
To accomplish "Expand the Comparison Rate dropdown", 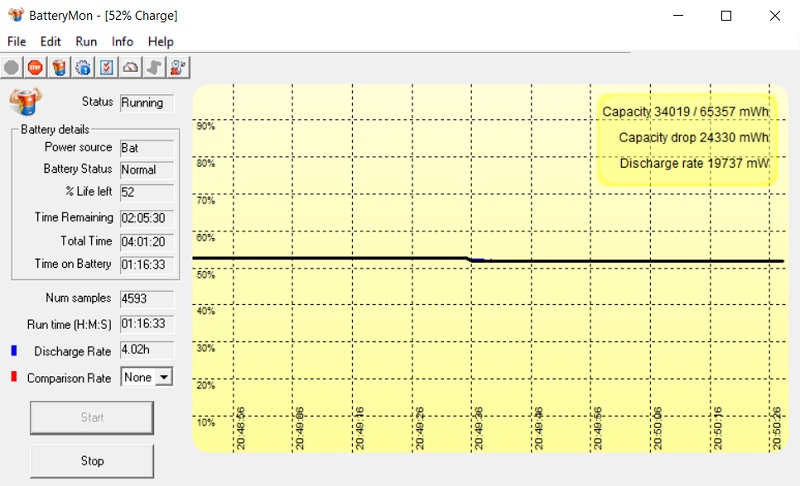I will click(x=164, y=377).
